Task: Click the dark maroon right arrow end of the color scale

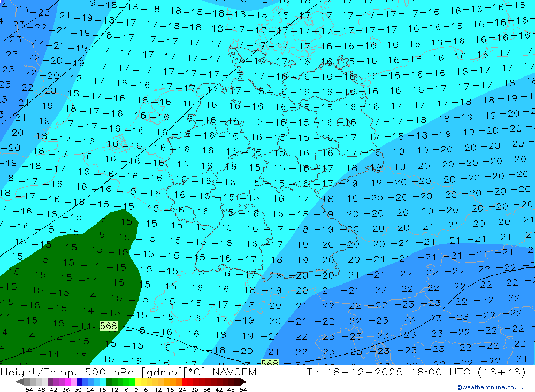Action: [x=243, y=381]
